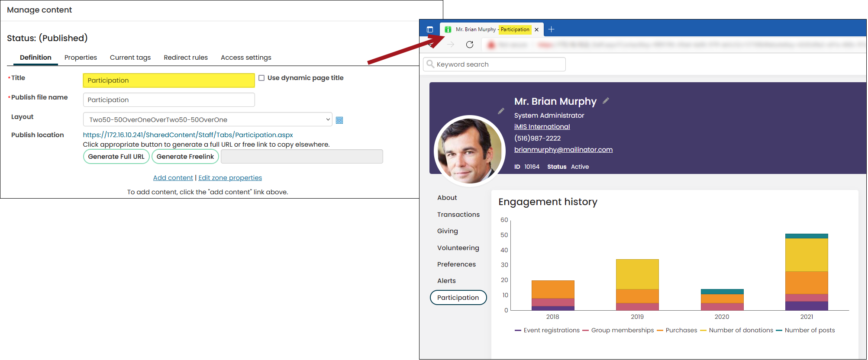The width and height of the screenshot is (868, 360).
Task: Open the Current tags tab
Action: coord(130,58)
